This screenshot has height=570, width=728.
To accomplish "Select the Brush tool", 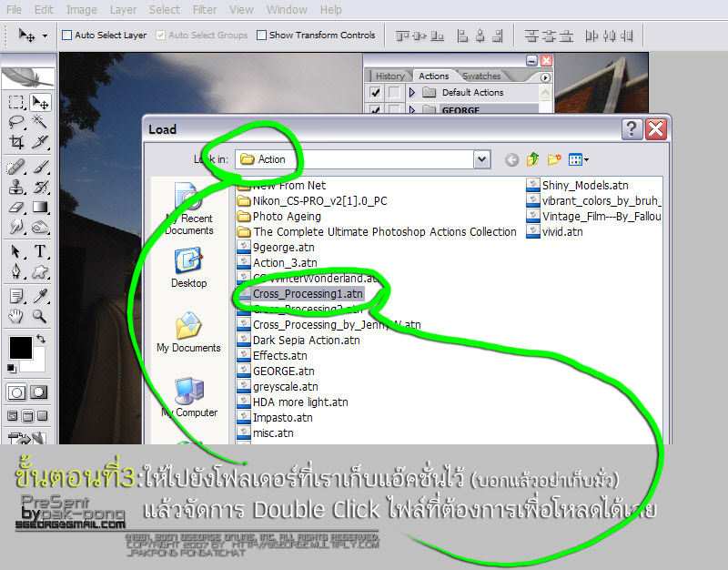I will pos(40,168).
